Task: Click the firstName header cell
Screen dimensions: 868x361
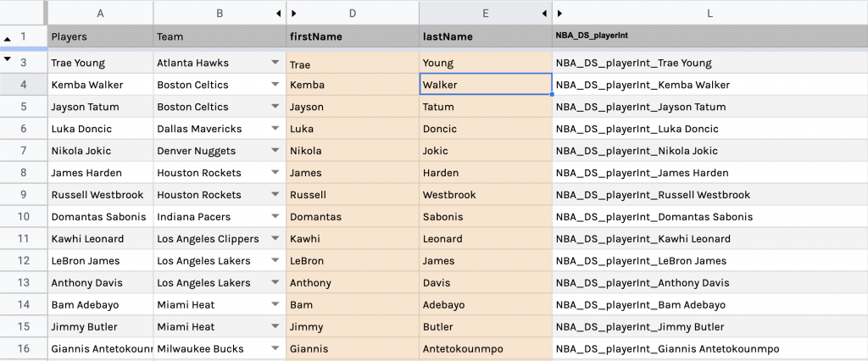Action: [352, 37]
